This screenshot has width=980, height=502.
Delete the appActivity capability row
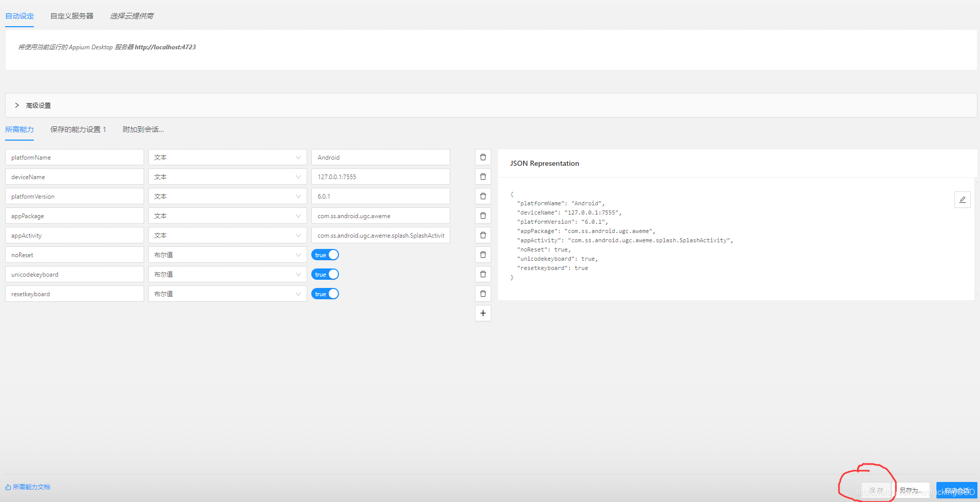483,235
